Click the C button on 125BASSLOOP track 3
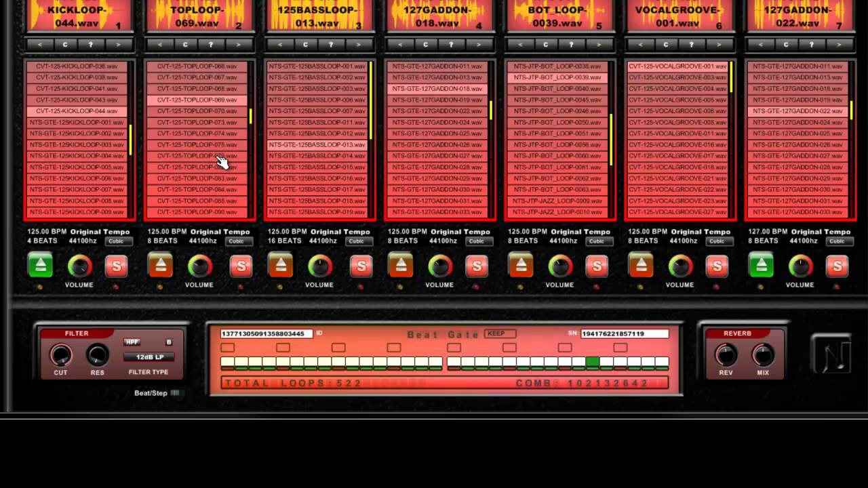This screenshot has height=488, width=868. [x=305, y=45]
